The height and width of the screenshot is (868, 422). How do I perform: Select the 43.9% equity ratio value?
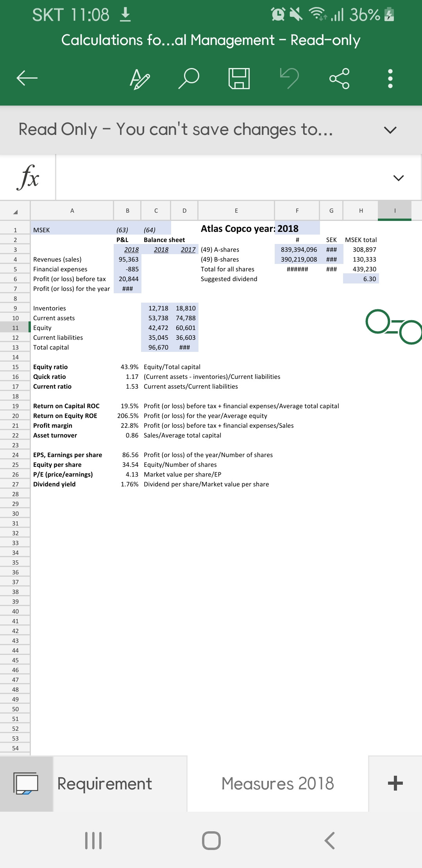[127, 367]
